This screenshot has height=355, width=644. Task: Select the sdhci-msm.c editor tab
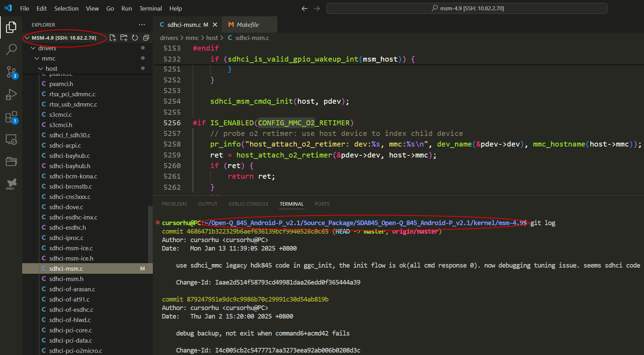point(187,25)
